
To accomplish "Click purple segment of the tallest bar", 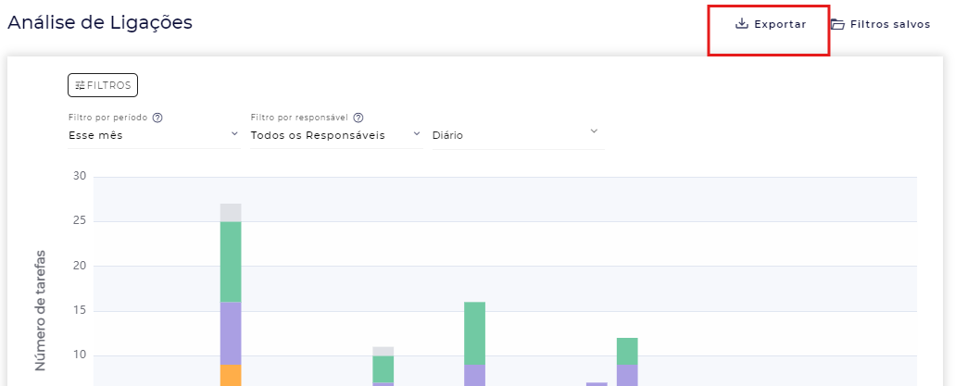I will tap(231, 332).
